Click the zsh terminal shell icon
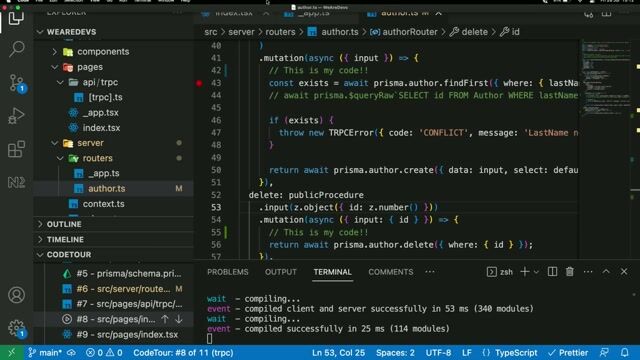Viewport: 640px width, 360px height. coord(491,272)
